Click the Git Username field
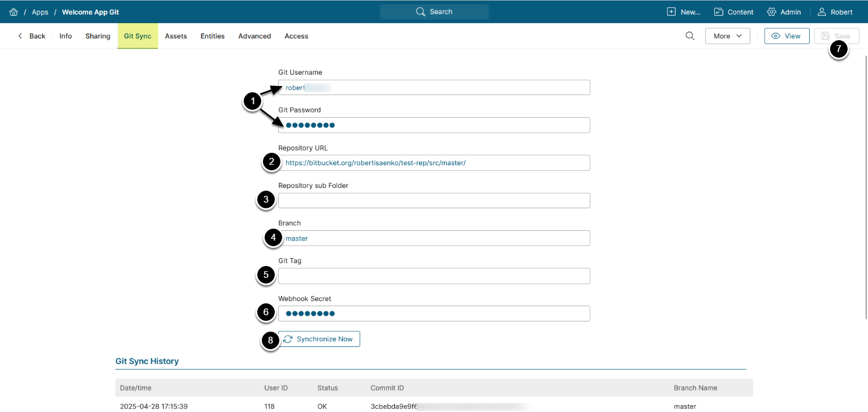This screenshot has height=412, width=868. (x=434, y=87)
